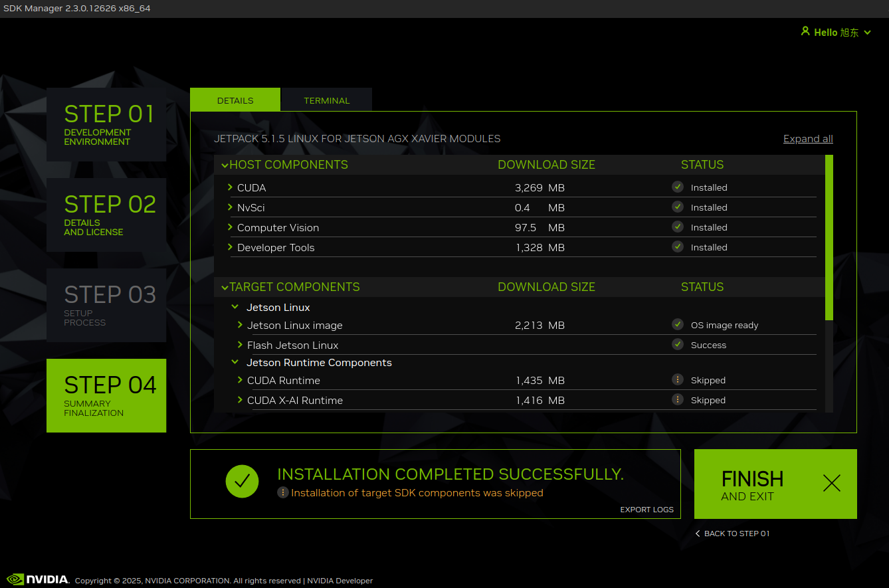Screen dimensions: 889x588
Task: Expand the CUDA host component row
Action: (230, 187)
